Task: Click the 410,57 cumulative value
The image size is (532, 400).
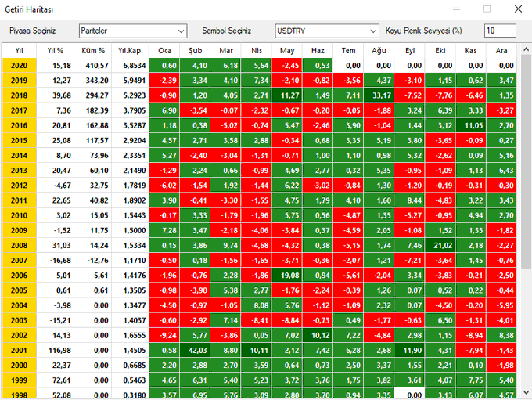Action: pos(93,66)
